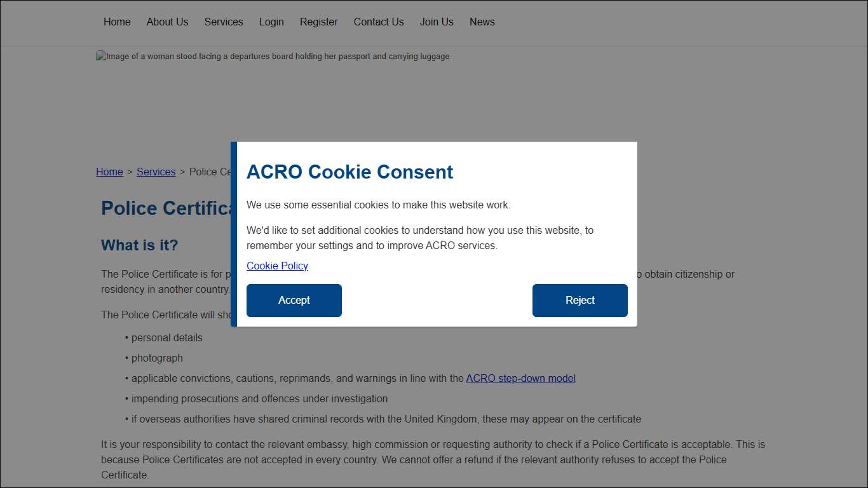This screenshot has height=488, width=868.
Task: Select Services in the top navigation
Action: (x=223, y=22)
